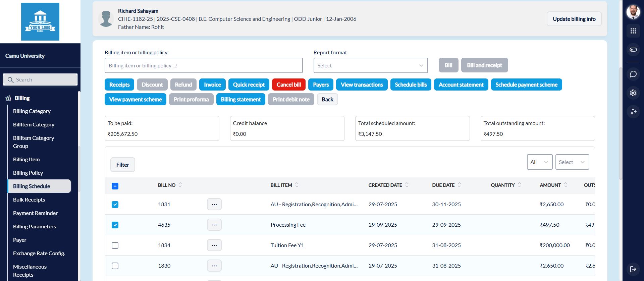The image size is (644, 281).
Task: Open ellipsis actions for bill 4635
Action: 214,225
